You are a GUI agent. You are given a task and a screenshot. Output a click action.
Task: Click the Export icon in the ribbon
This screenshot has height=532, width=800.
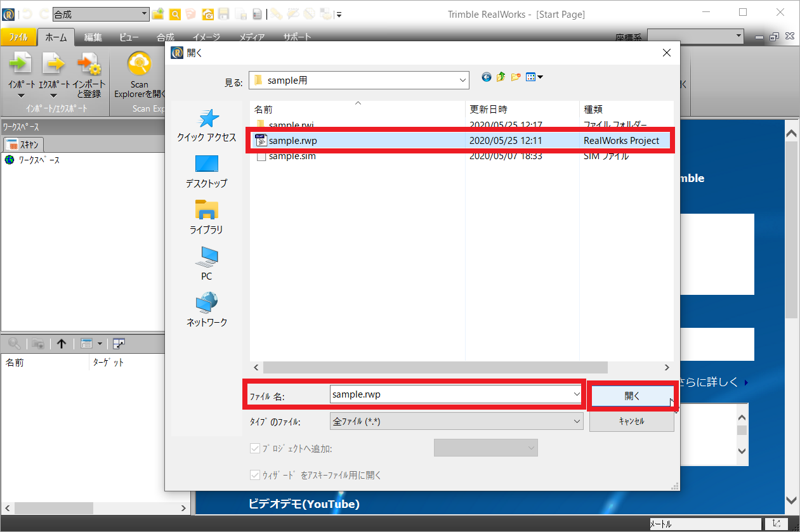53,63
